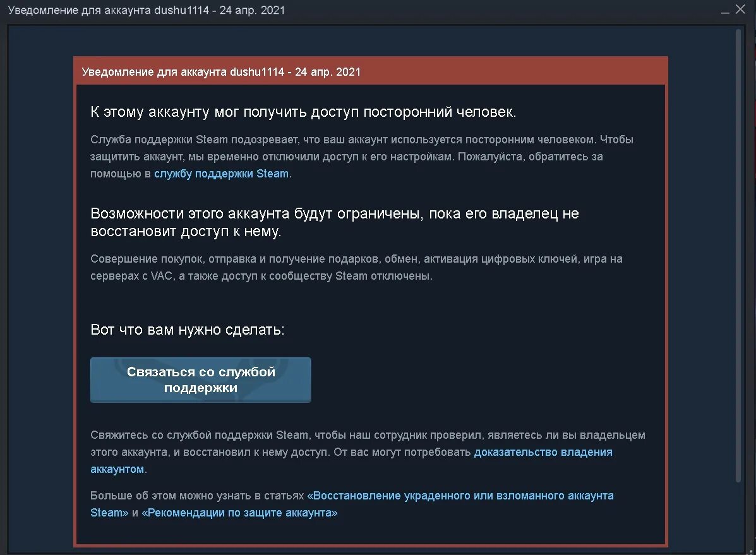Click the 'Связаться со службой поддержки' button
Screen dimensions: 756x555
coord(201,380)
